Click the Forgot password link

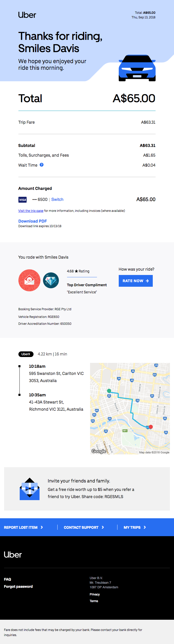[18, 586]
